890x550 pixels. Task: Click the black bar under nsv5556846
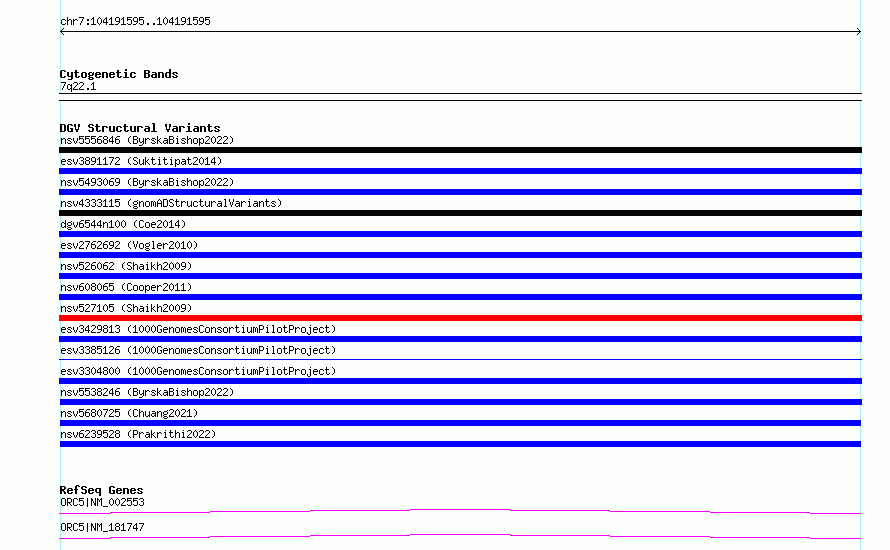(460, 150)
